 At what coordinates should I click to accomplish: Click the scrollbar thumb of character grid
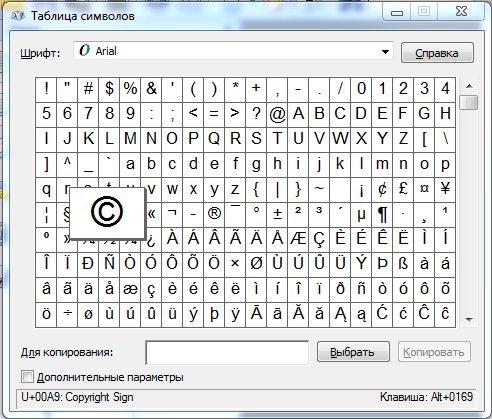(x=469, y=102)
